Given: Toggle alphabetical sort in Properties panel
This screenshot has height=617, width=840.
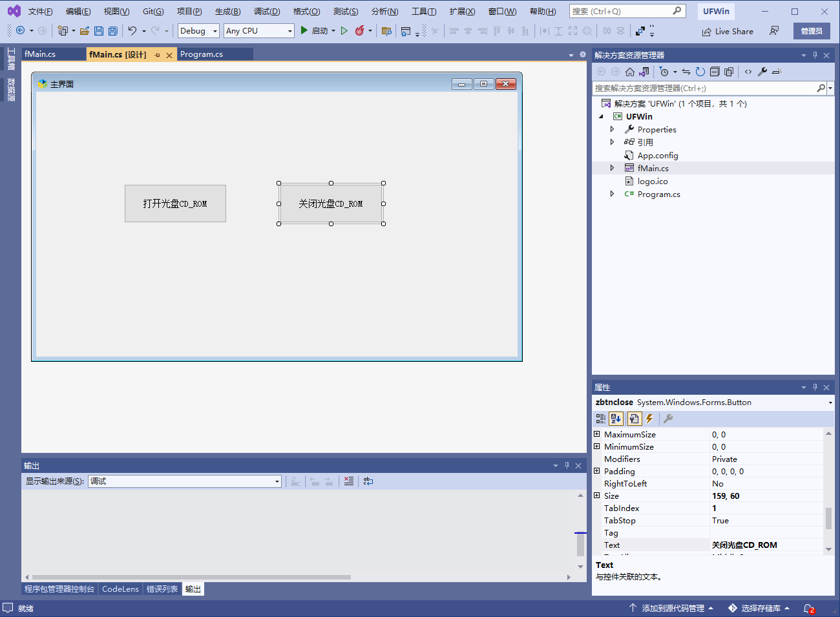Looking at the screenshot, I should pyautogui.click(x=616, y=419).
